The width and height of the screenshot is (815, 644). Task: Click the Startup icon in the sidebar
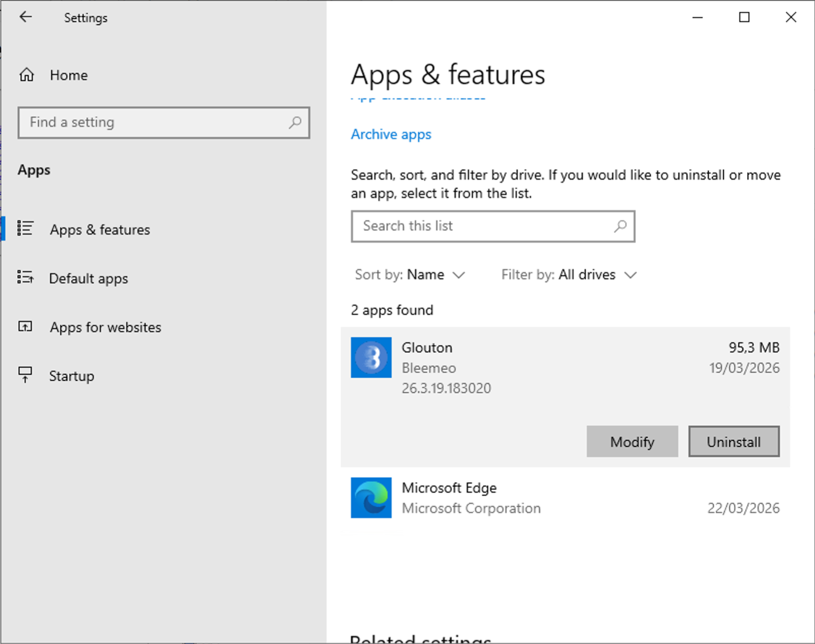[x=24, y=375]
